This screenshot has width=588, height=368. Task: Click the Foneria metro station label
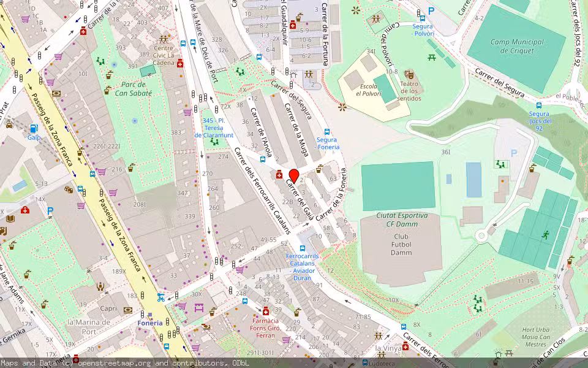pos(150,323)
